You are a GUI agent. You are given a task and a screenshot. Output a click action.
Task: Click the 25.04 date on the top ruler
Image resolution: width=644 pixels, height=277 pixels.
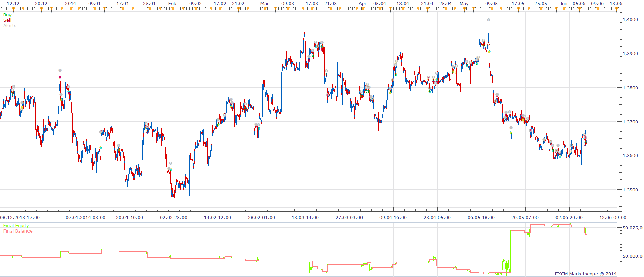pos(446,4)
